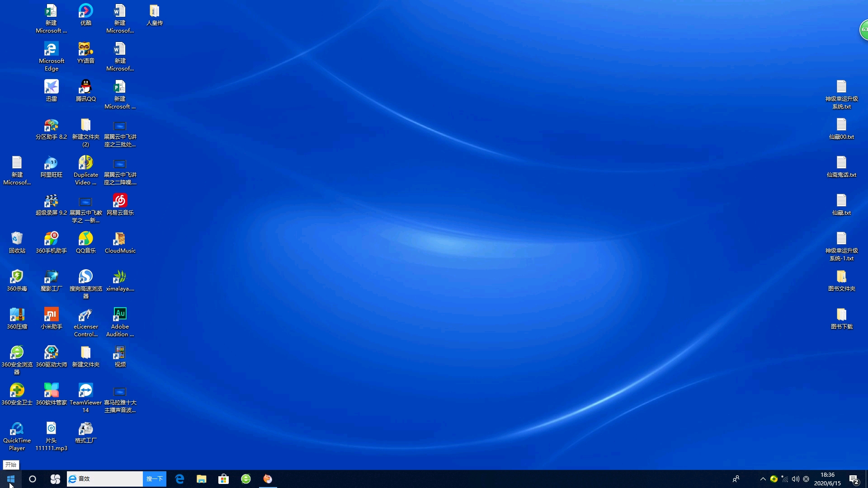The height and width of the screenshot is (488, 868).
Task: Click the QQ音乐 desktop icon
Action: point(85,242)
